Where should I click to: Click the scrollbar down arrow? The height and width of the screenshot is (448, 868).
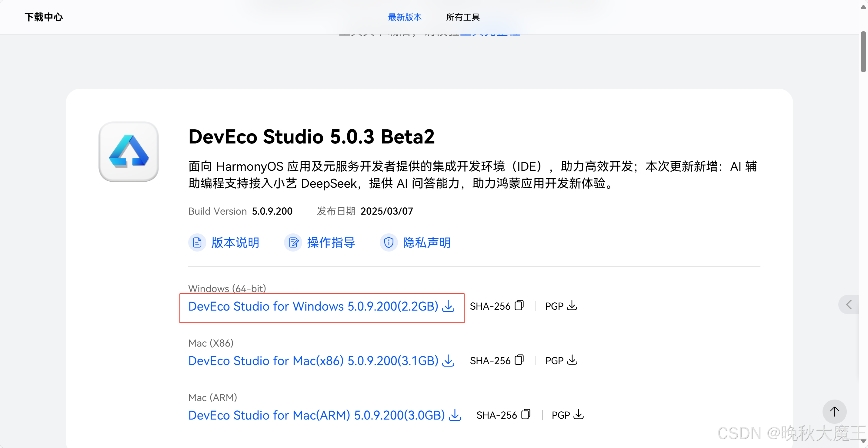coord(863,441)
